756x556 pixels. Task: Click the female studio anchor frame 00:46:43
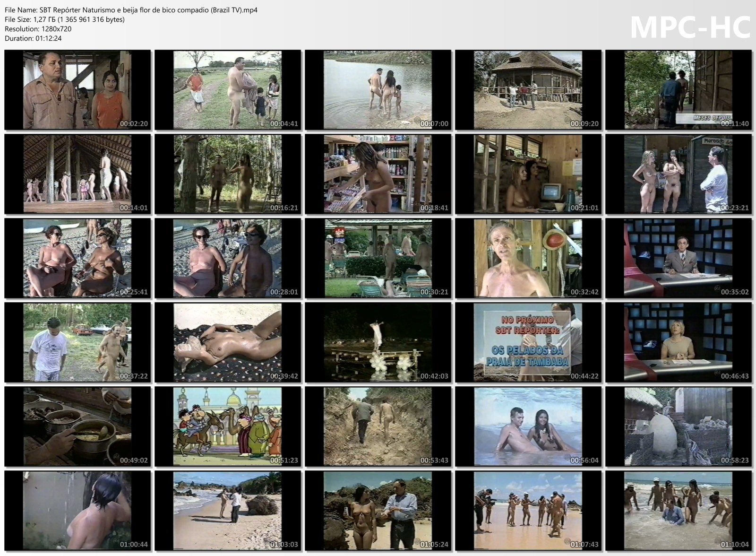[x=679, y=342]
